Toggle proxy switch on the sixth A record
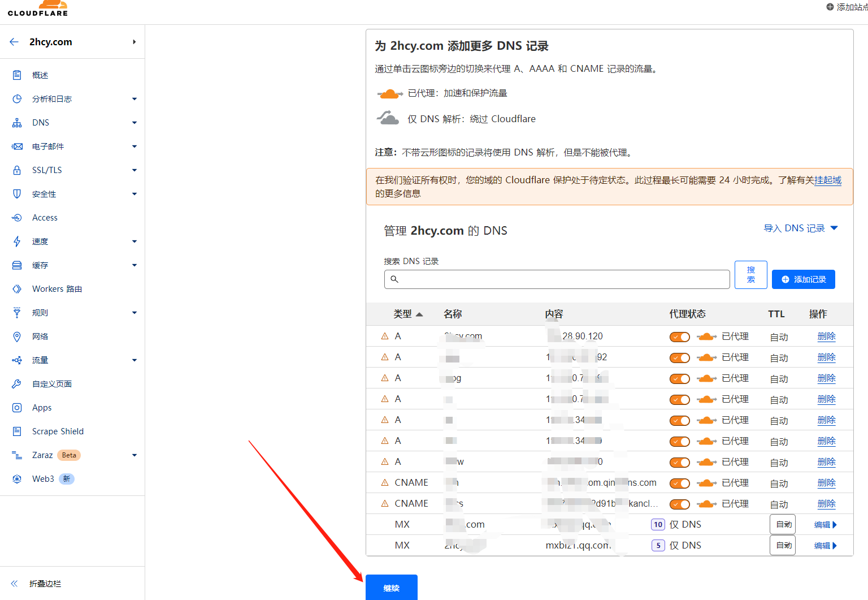This screenshot has height=600, width=868. 680,442
